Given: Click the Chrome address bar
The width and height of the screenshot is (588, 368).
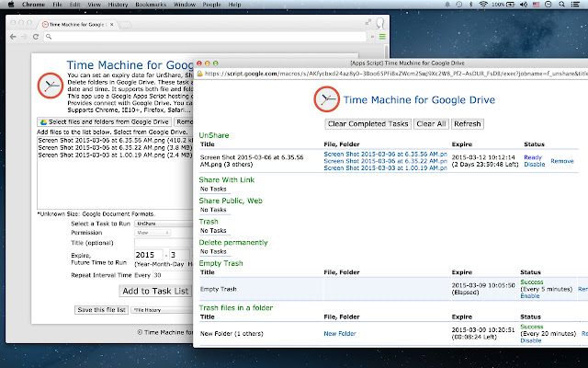Looking at the screenshot, I should click(x=206, y=37).
